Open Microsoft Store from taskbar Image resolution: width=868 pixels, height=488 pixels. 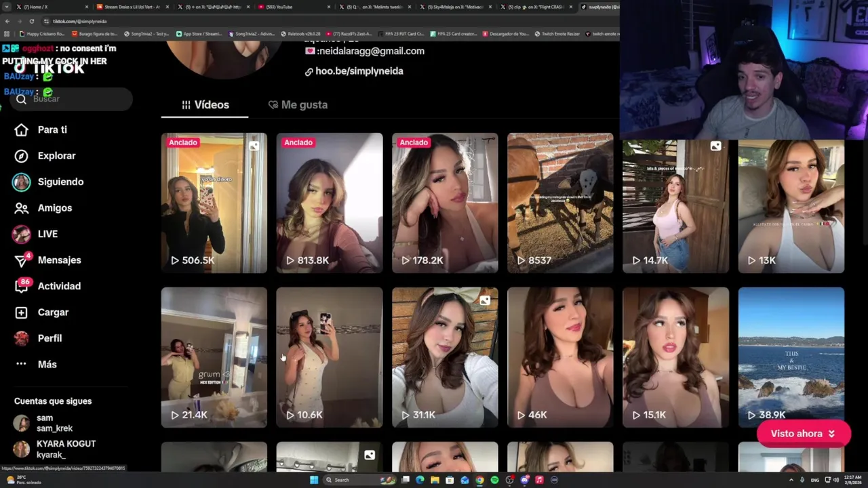point(450,480)
